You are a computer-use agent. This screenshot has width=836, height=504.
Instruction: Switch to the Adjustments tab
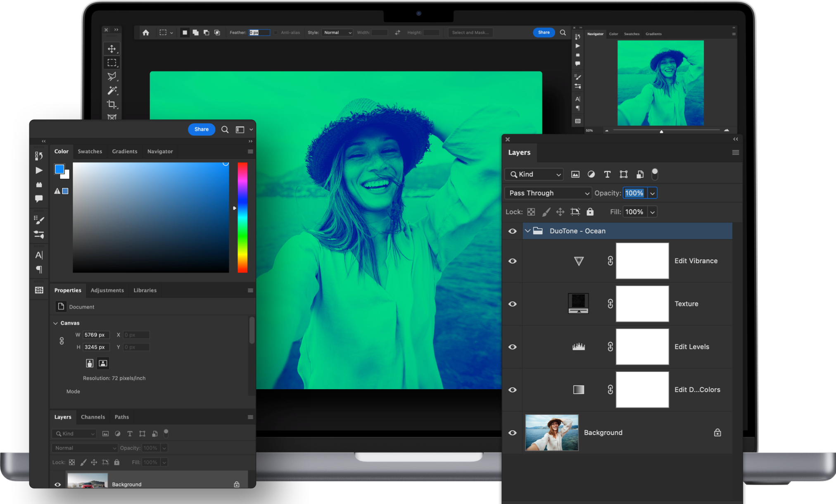[x=107, y=290]
